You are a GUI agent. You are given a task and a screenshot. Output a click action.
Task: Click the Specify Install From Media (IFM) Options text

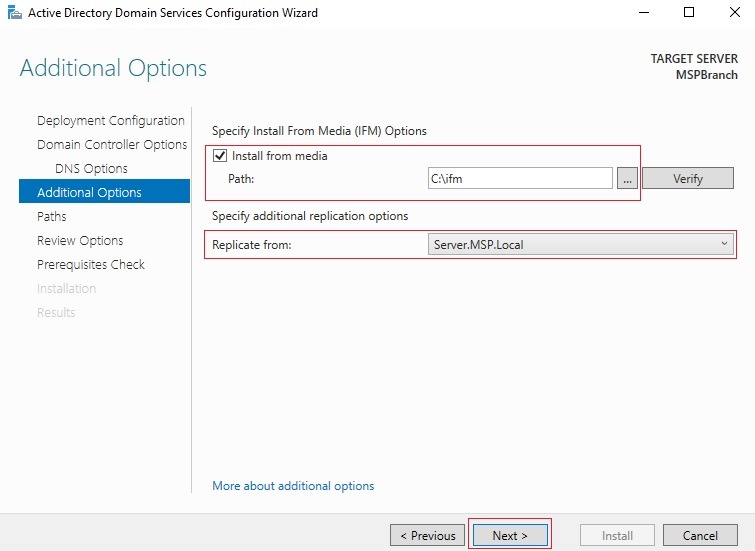[x=319, y=131]
